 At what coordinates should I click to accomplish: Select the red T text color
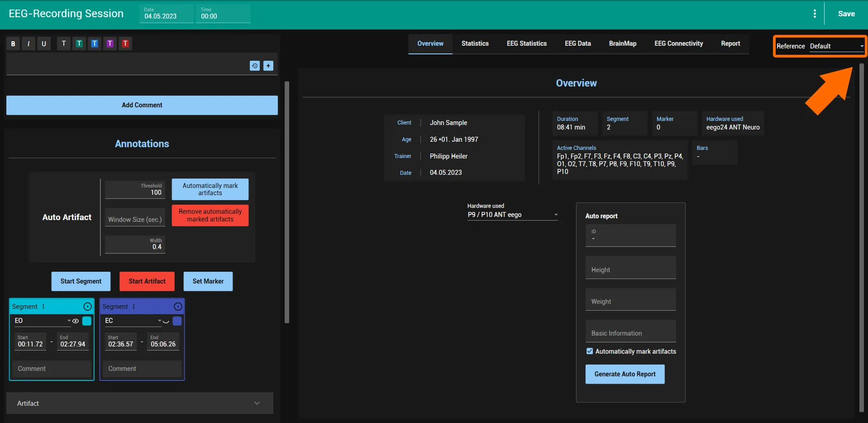pos(125,43)
